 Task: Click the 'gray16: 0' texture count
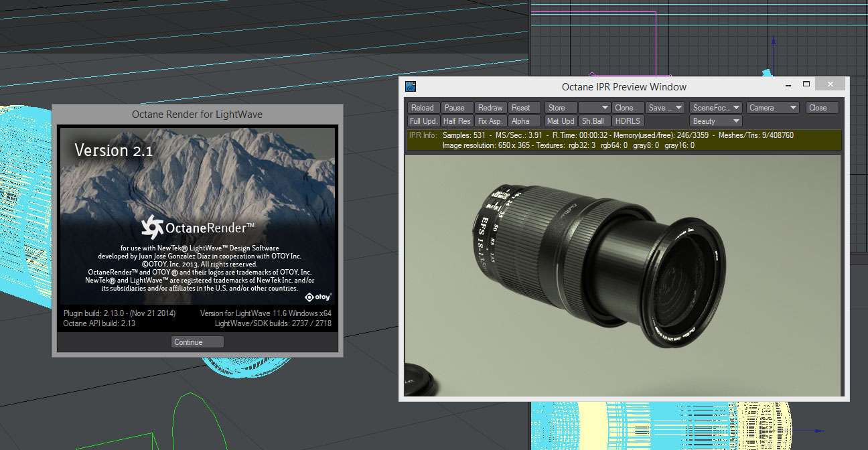pyautogui.click(x=679, y=145)
